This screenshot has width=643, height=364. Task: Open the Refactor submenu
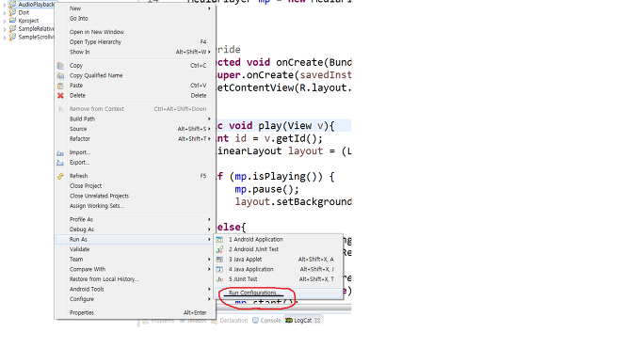coord(136,139)
